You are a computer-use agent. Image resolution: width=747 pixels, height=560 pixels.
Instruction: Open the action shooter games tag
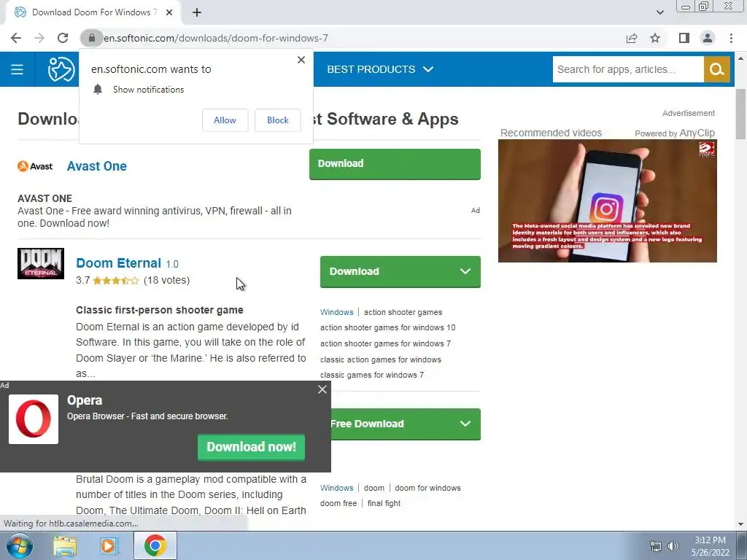(403, 312)
